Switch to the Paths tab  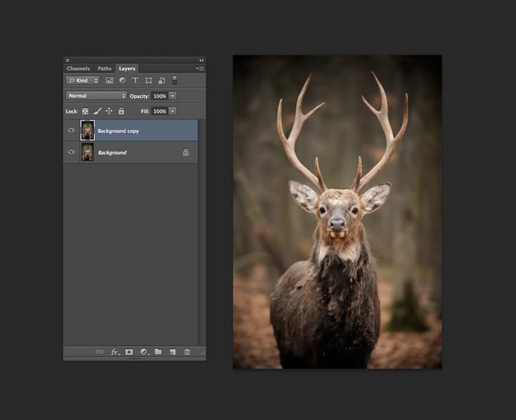click(105, 69)
